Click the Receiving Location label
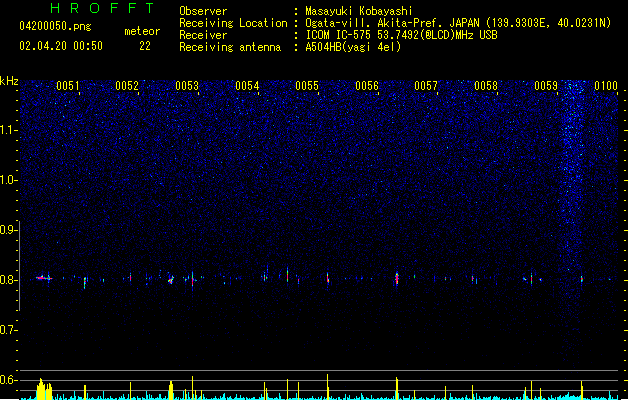 (x=233, y=23)
